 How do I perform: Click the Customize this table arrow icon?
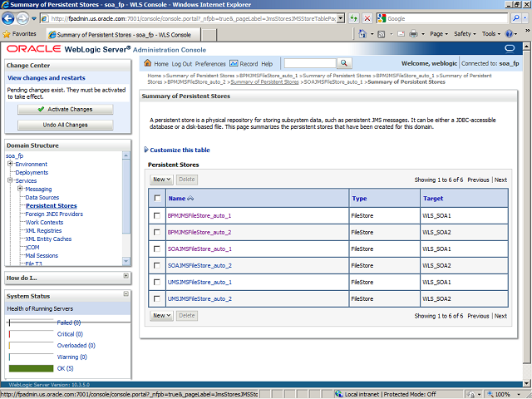click(x=146, y=150)
